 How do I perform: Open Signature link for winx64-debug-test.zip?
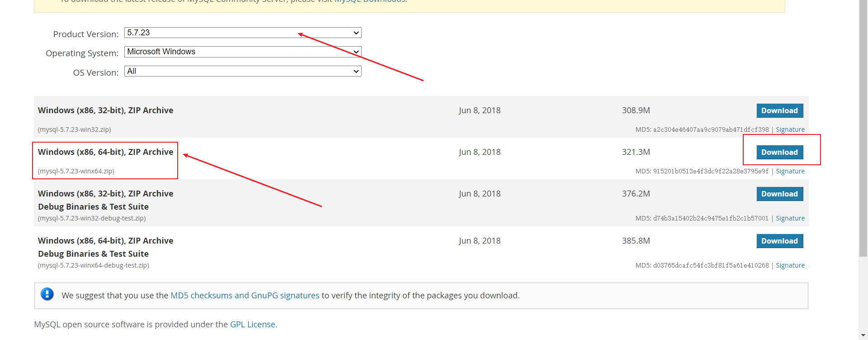790,265
